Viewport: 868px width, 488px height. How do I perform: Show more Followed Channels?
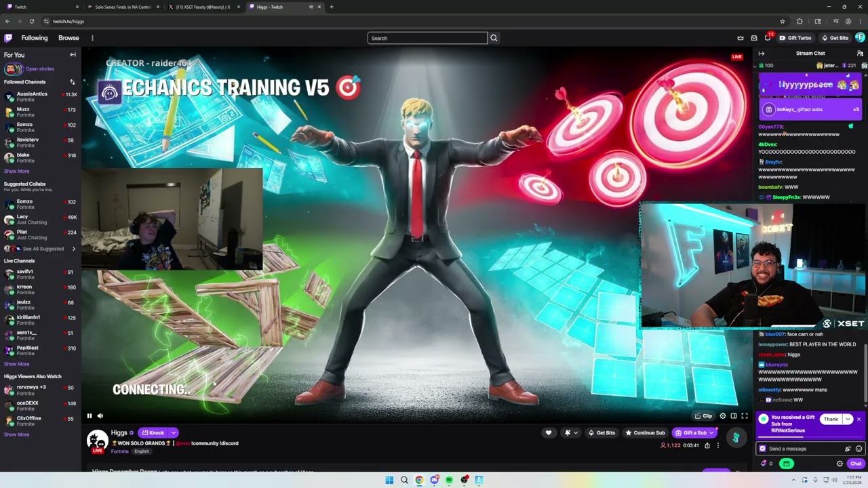click(16, 171)
